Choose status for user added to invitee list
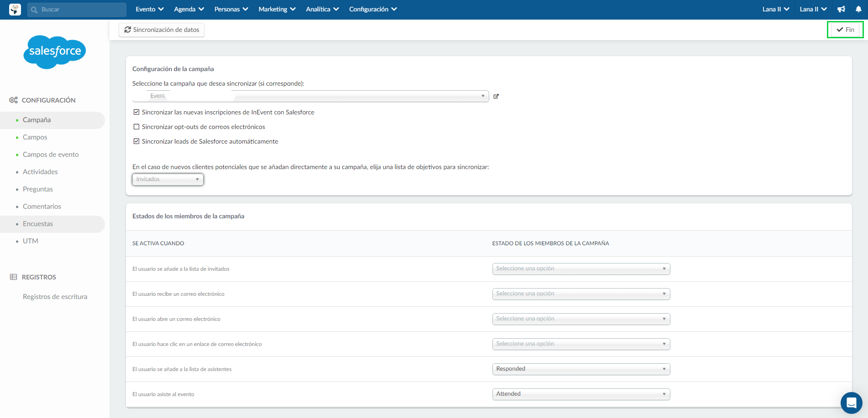The image size is (868, 418). [581, 269]
